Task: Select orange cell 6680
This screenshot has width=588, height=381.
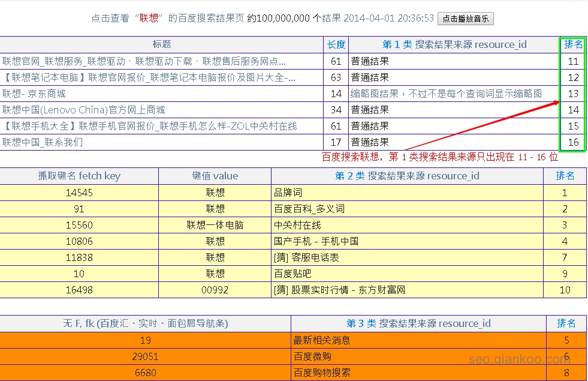Action: coord(145,373)
